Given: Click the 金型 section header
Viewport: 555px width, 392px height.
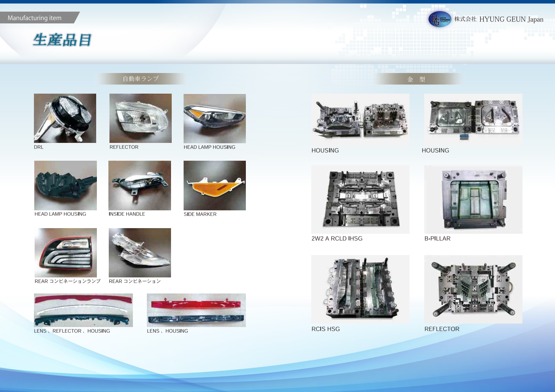Looking at the screenshot, I should click(416, 79).
